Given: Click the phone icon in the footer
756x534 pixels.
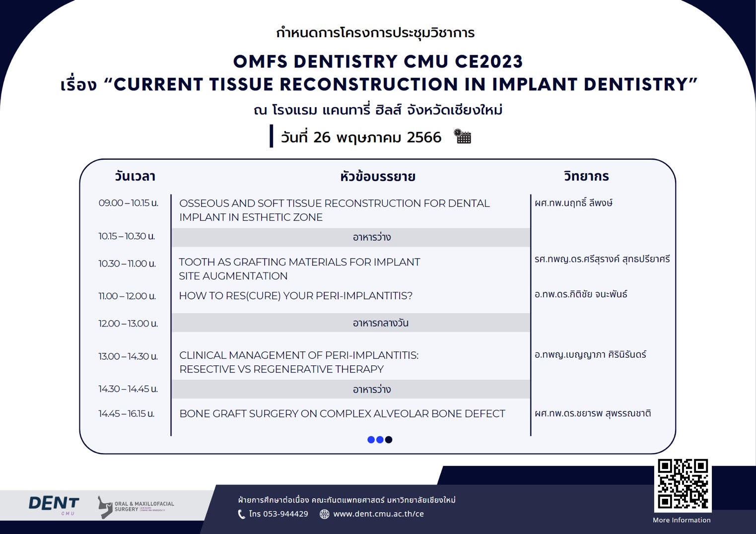Looking at the screenshot, I should click(x=241, y=514).
